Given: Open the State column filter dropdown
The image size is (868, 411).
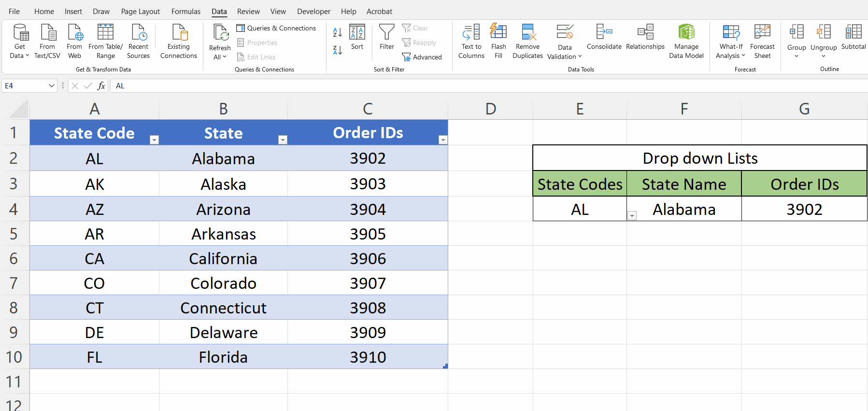Looking at the screenshot, I should (x=283, y=140).
